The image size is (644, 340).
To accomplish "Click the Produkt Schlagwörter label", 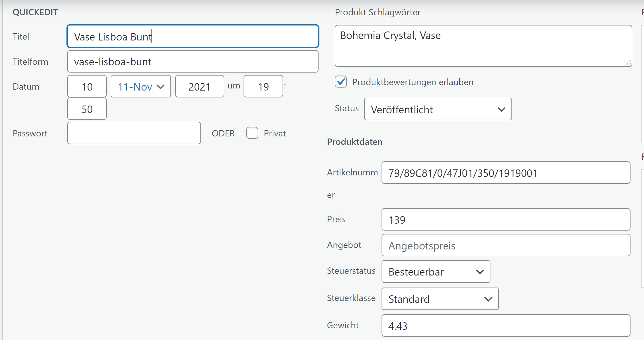I will pyautogui.click(x=378, y=12).
